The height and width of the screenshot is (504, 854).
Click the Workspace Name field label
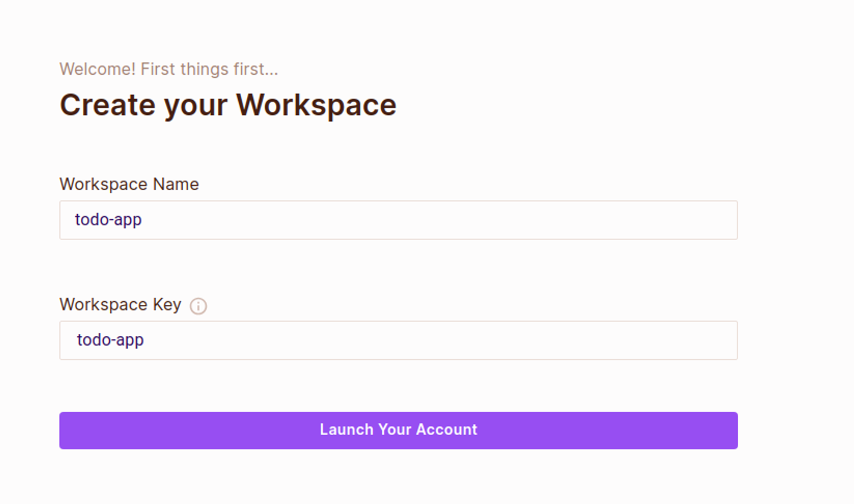click(x=129, y=184)
